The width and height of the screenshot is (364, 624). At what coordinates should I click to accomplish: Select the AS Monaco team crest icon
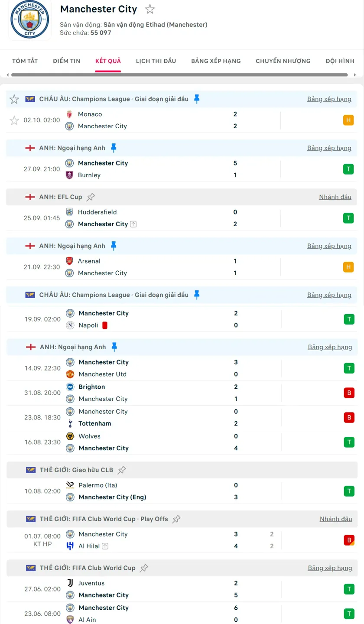click(68, 114)
